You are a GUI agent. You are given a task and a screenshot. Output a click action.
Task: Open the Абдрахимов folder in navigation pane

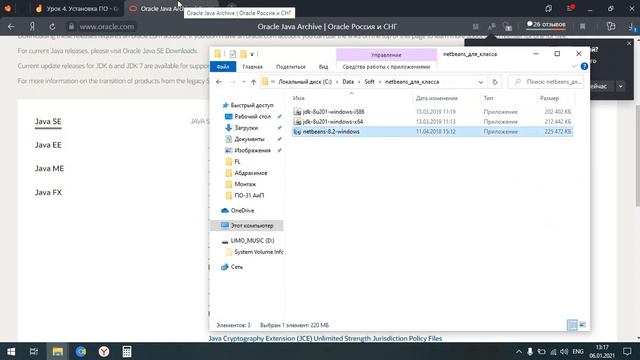tap(250, 173)
